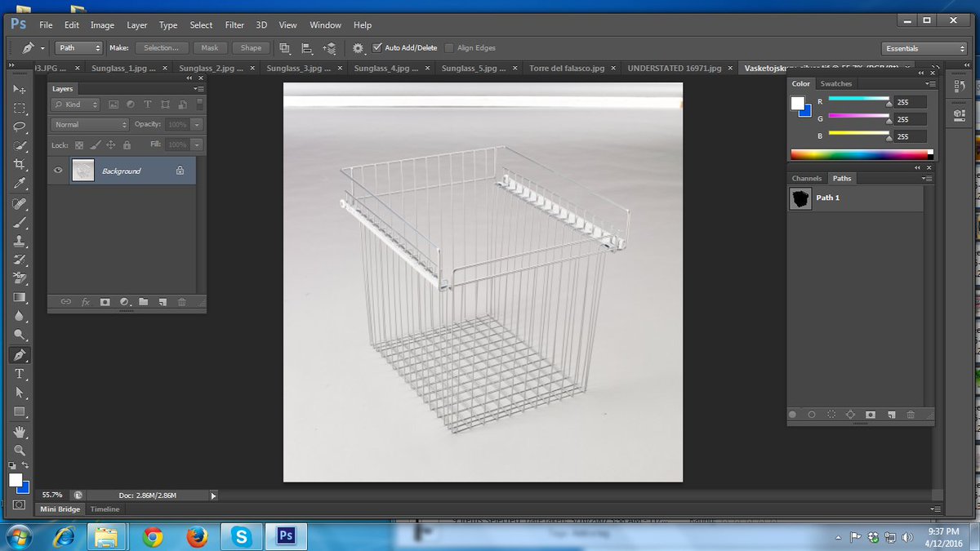The image size is (980, 551).
Task: Hide the Background layer eye icon
Action: [58, 171]
